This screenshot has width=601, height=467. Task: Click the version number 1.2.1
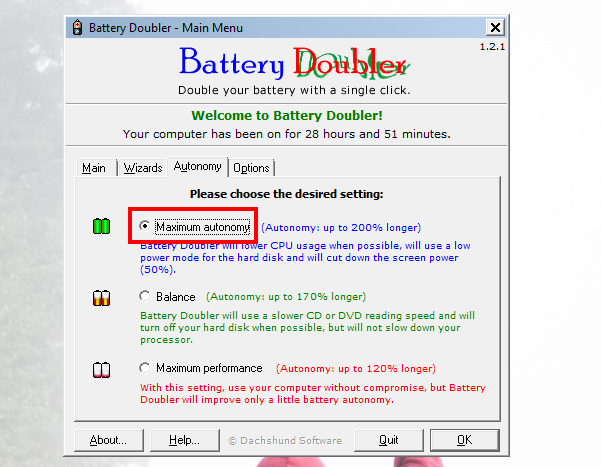(x=492, y=47)
